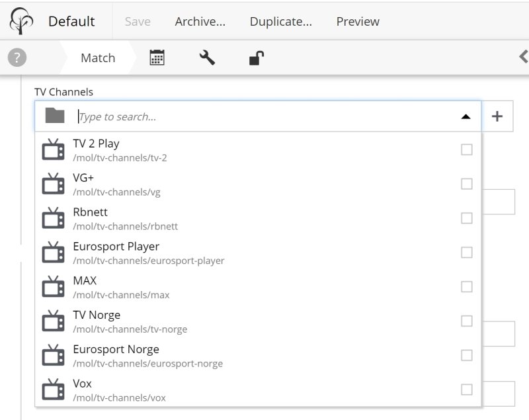This screenshot has height=420, width=529.
Task: Open the schedule calendar icon
Action: (157, 58)
